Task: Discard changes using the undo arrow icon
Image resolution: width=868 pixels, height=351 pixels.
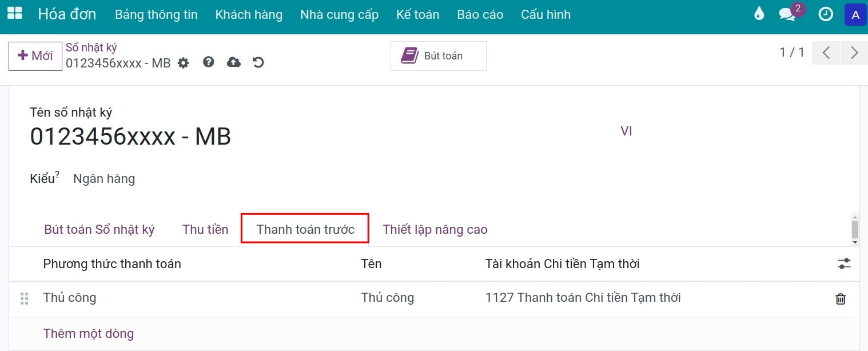Action: 258,62
